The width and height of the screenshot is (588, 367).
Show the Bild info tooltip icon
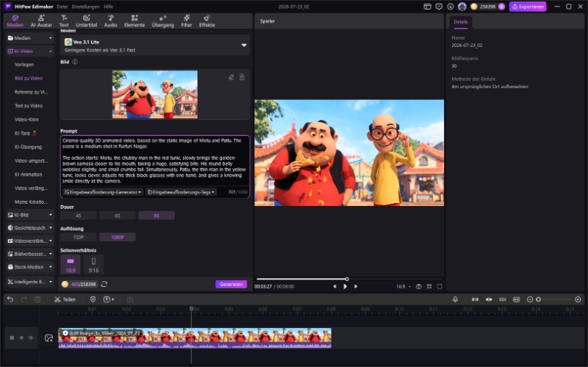pos(75,62)
